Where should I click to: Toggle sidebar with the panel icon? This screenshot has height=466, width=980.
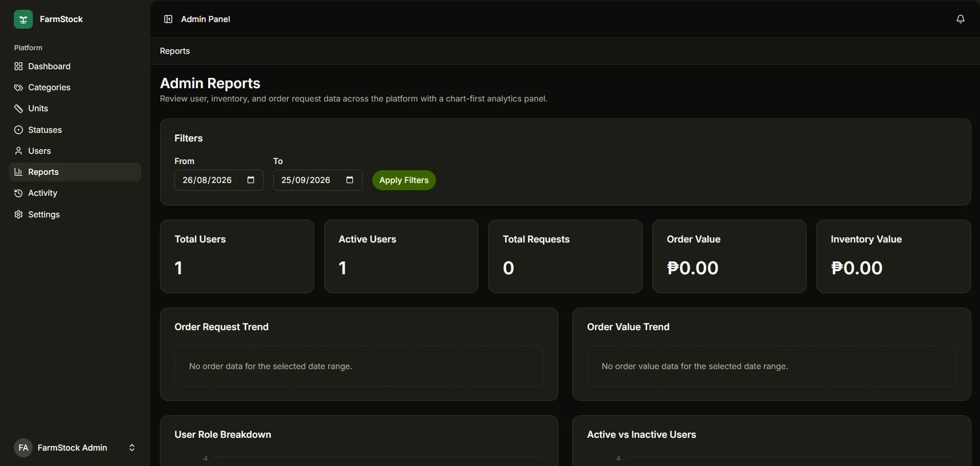click(168, 19)
